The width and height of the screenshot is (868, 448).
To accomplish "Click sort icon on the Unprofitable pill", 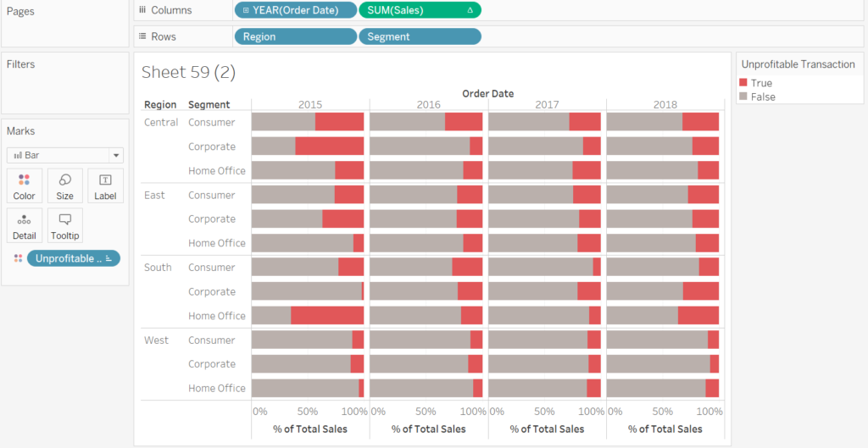I will (x=109, y=259).
